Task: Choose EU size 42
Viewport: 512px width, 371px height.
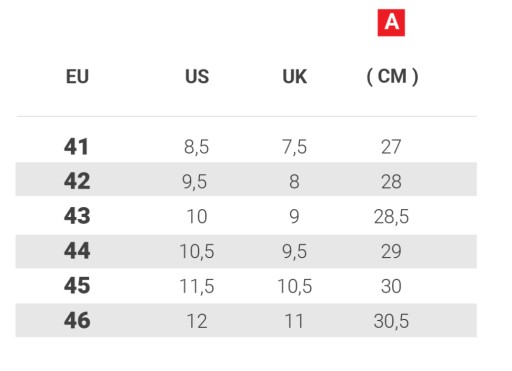Action: pos(77,181)
